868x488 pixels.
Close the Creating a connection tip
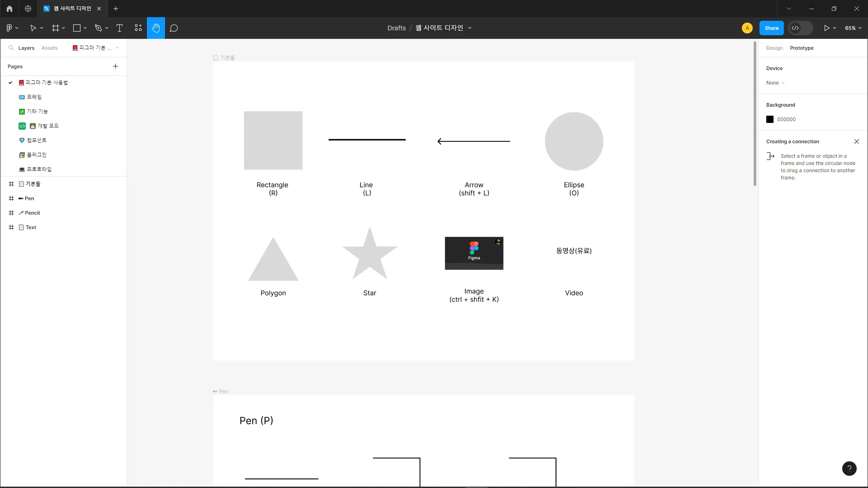(x=856, y=141)
